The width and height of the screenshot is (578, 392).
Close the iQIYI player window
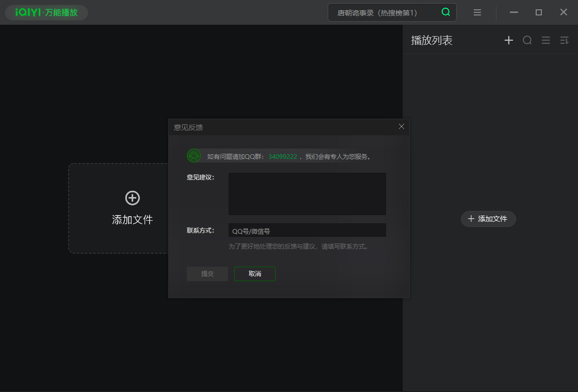tap(564, 12)
